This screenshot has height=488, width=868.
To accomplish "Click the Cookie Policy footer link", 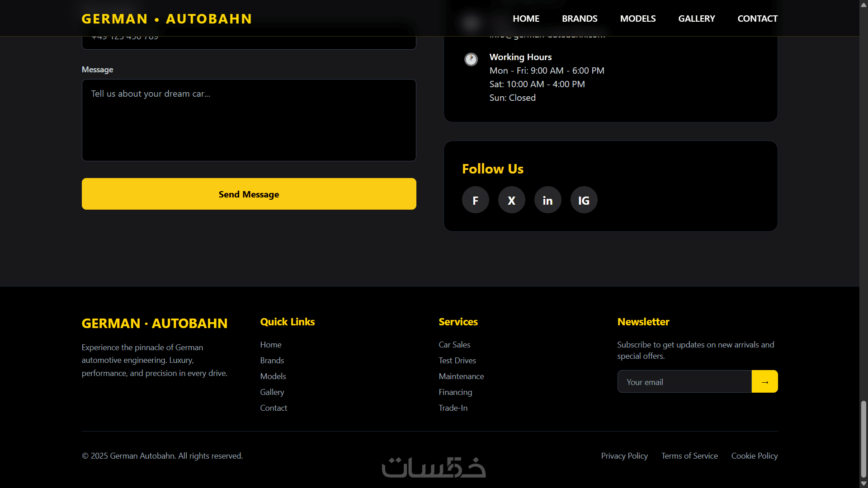I will (x=754, y=456).
